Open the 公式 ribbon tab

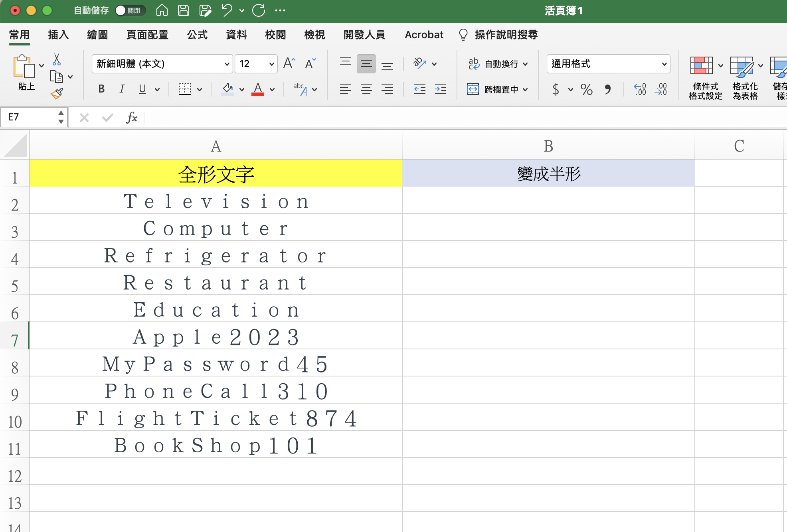197,35
